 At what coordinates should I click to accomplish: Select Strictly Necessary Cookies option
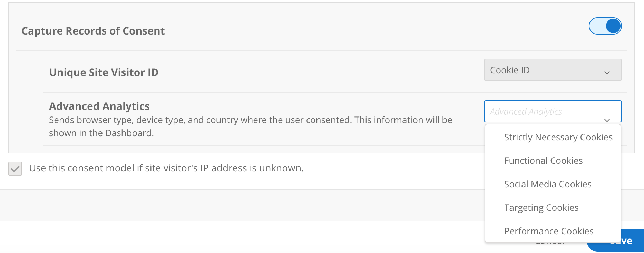[558, 137]
